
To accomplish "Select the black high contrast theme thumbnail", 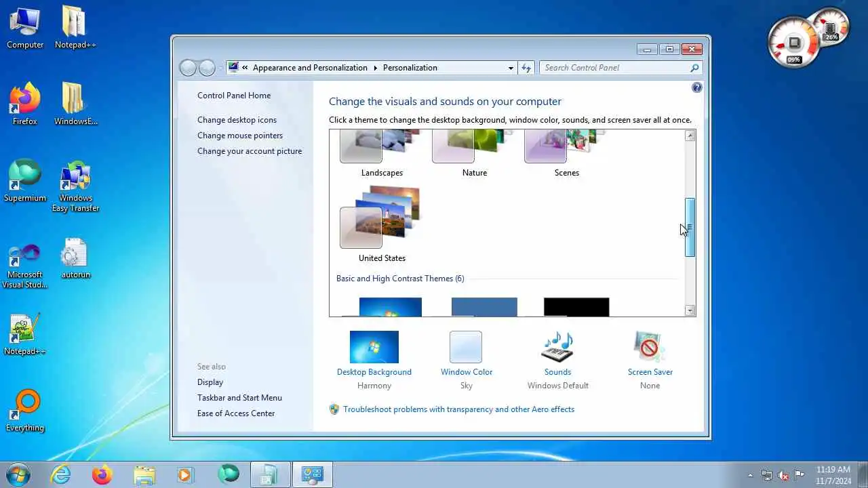I will click(x=576, y=307).
